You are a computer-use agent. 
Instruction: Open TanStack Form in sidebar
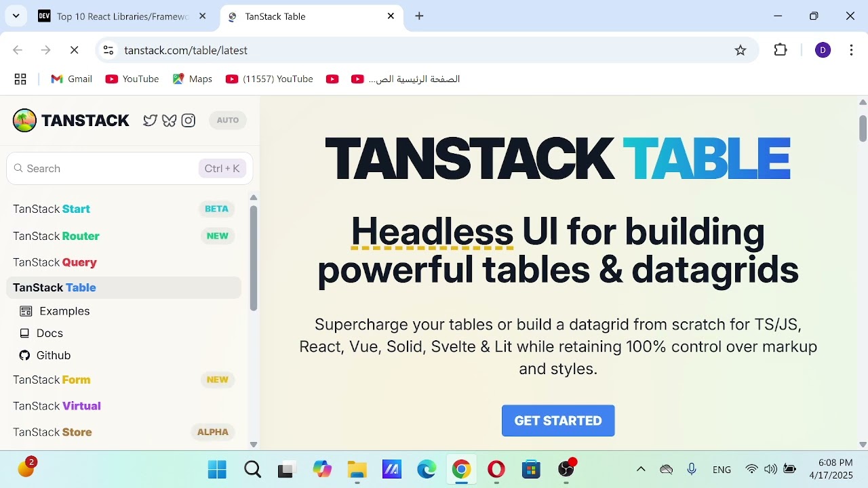tap(123, 380)
